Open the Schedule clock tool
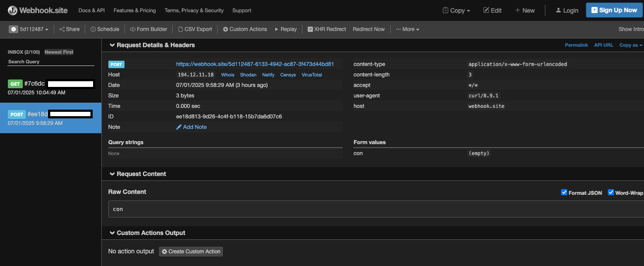644x266 pixels. click(105, 29)
